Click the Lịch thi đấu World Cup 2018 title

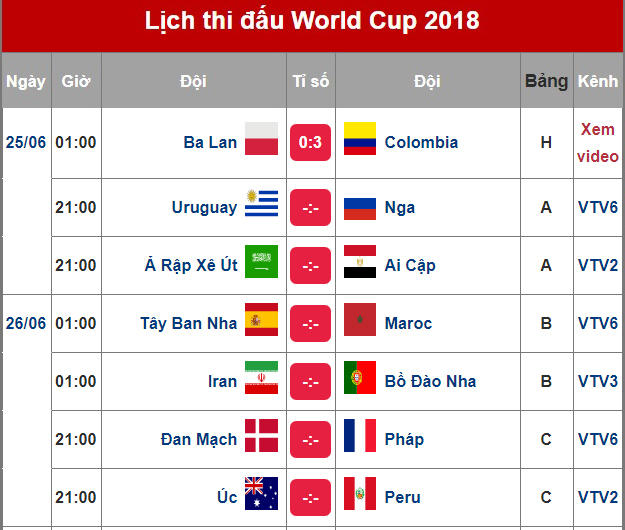click(x=312, y=20)
